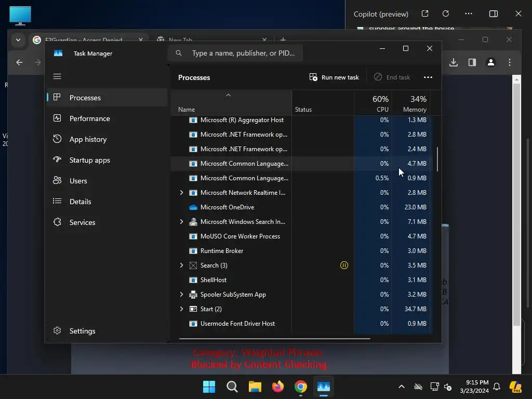Open File Explorer from the taskbar

(255, 387)
